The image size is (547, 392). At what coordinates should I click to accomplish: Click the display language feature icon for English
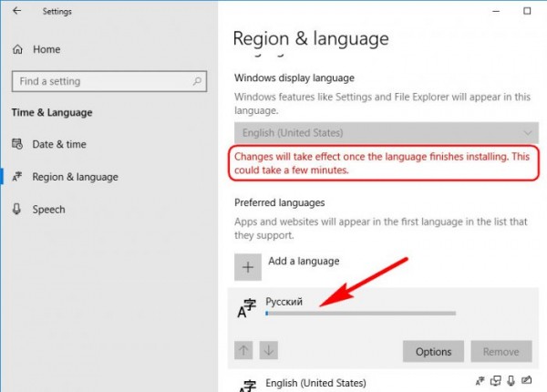(x=480, y=381)
